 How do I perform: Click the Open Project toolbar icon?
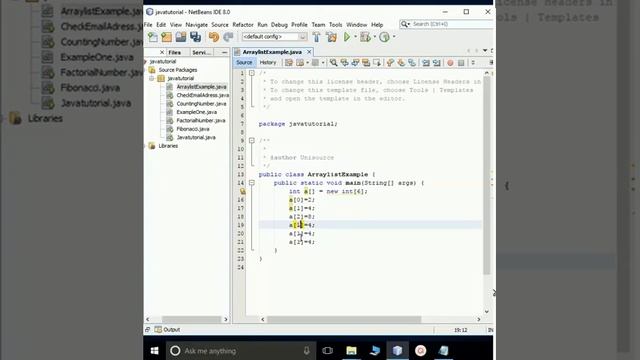click(x=181, y=37)
